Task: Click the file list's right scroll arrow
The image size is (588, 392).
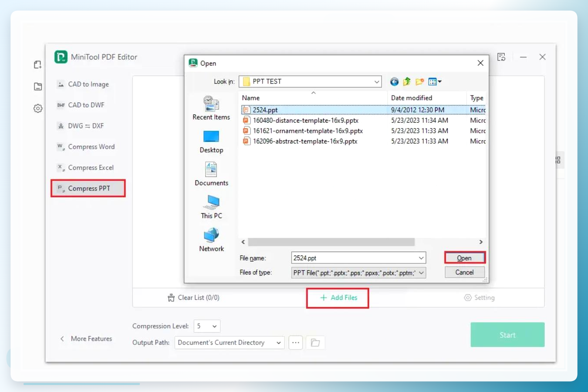Action: [481, 242]
